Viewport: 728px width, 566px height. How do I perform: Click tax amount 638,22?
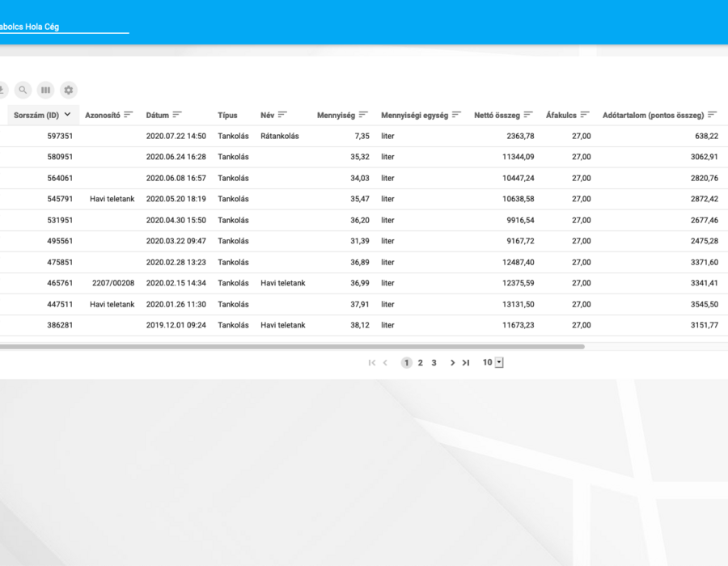pyautogui.click(x=707, y=136)
